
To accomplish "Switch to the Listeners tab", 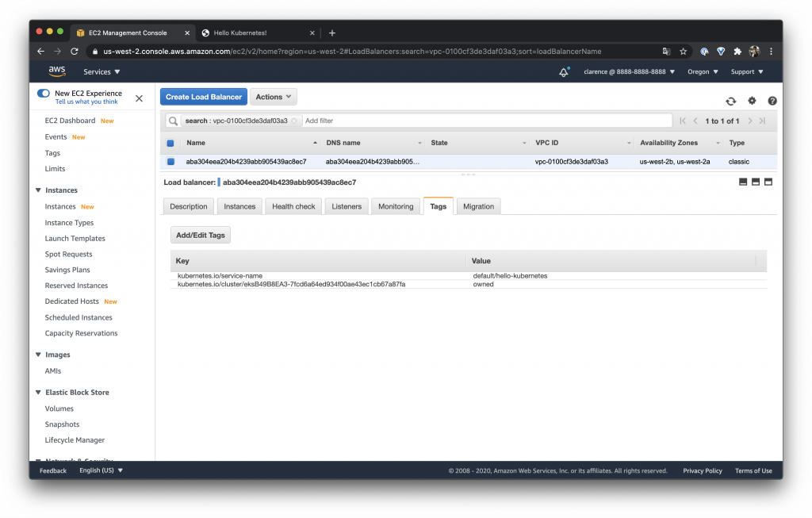I will tap(347, 206).
